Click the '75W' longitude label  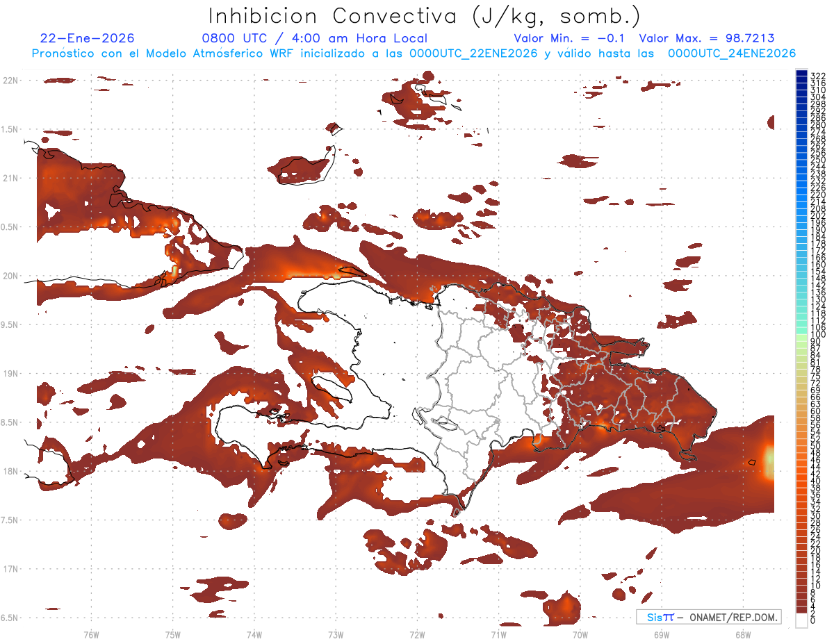[x=173, y=634]
